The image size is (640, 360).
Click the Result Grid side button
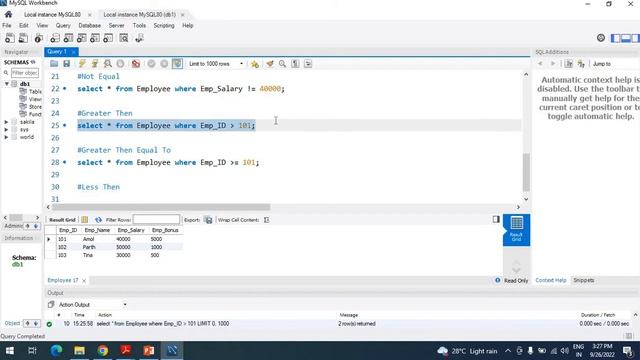[x=516, y=230]
